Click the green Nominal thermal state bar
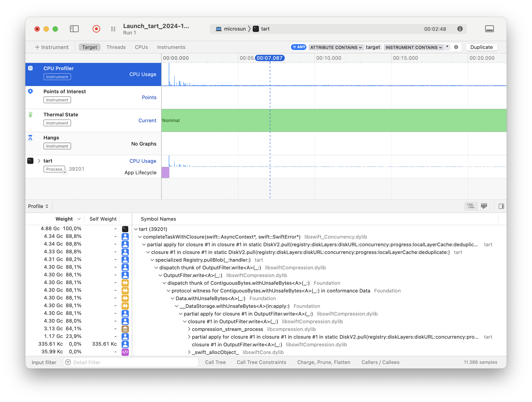The height and width of the screenshot is (402, 532). 334,120
